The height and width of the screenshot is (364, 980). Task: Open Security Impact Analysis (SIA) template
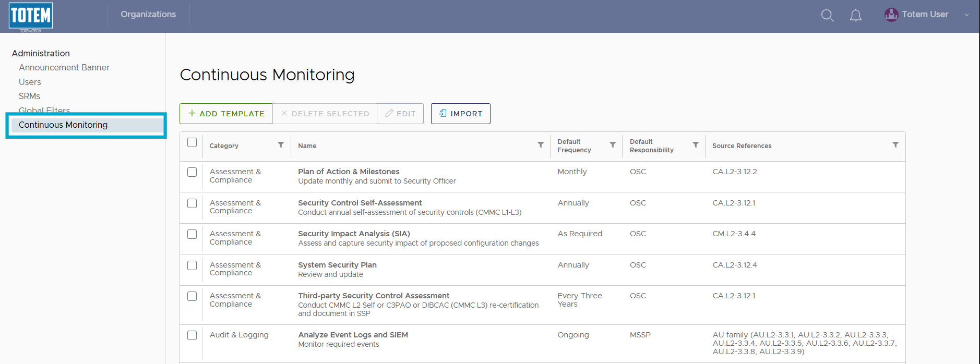pyautogui.click(x=354, y=234)
